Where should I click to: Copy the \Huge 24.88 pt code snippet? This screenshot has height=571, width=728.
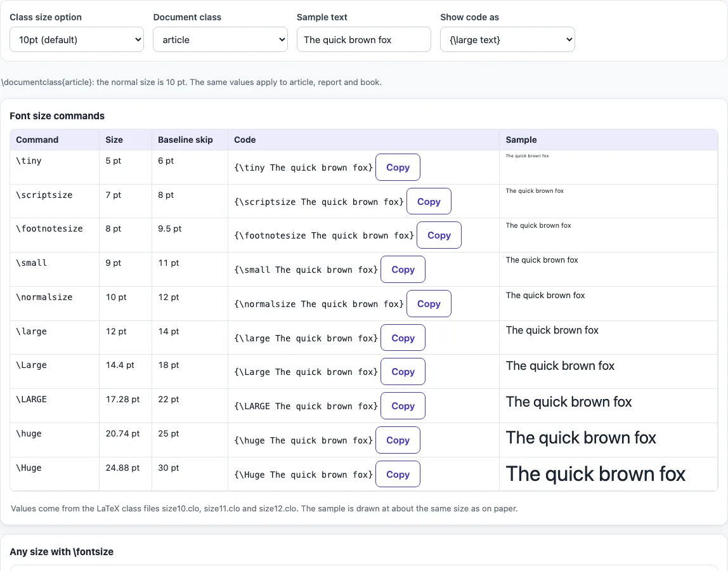click(x=398, y=475)
